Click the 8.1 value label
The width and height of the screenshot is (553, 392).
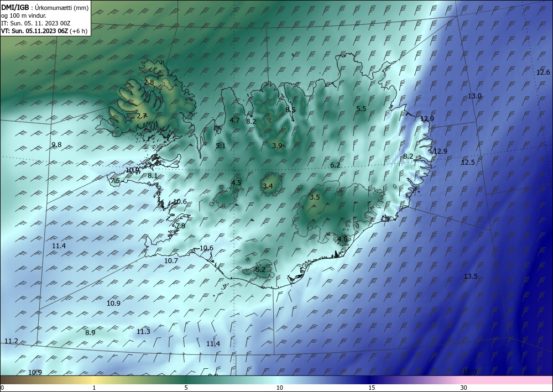pyautogui.click(x=153, y=176)
